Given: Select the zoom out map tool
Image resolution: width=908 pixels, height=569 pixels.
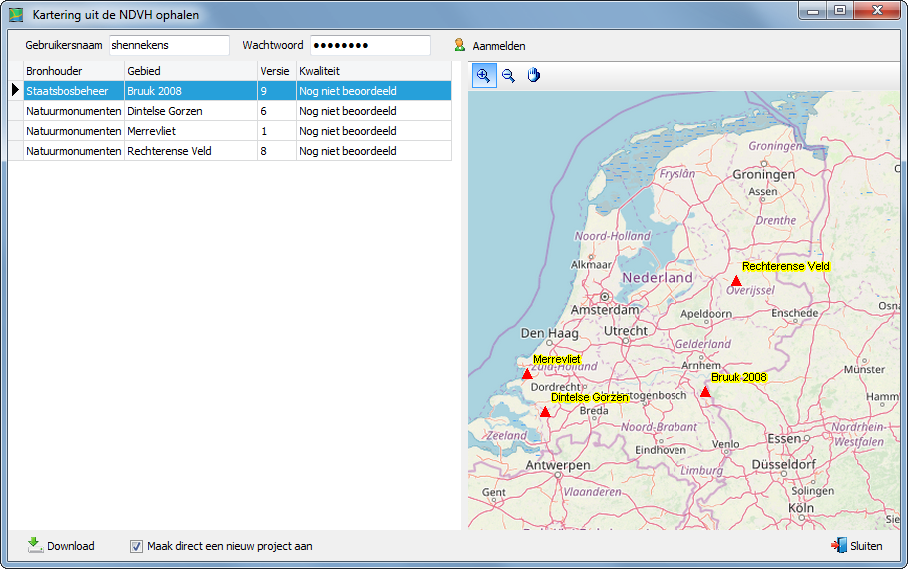Looking at the screenshot, I should (508, 76).
